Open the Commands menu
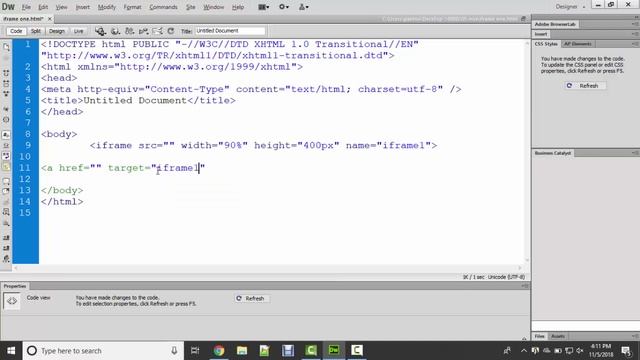Viewport: 640px width, 360px height. [163, 7]
